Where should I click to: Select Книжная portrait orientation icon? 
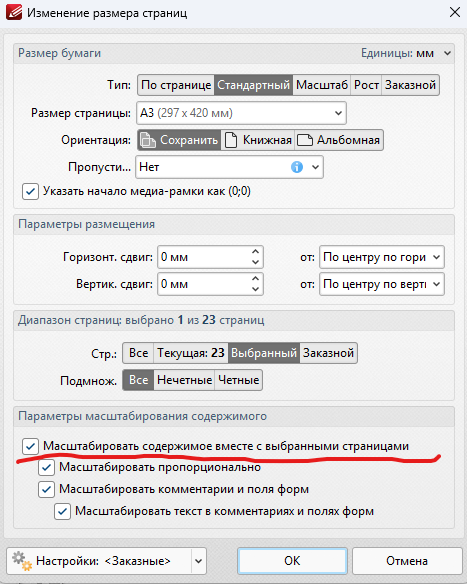pos(231,140)
